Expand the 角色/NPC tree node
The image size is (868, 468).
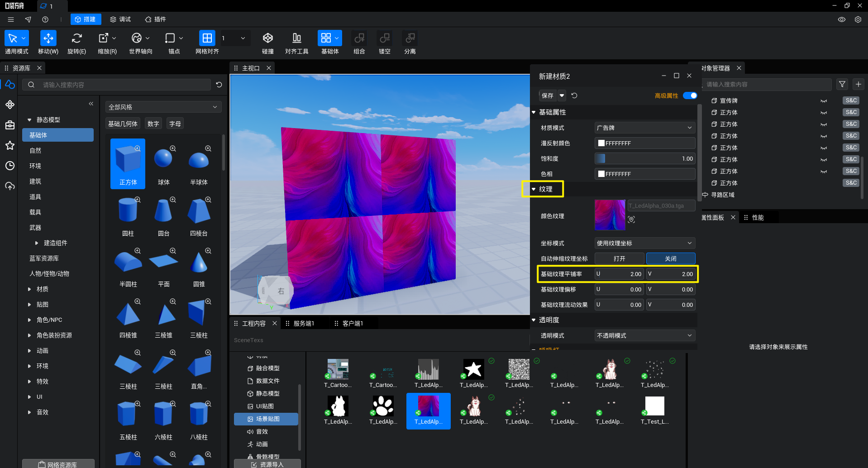click(x=29, y=320)
